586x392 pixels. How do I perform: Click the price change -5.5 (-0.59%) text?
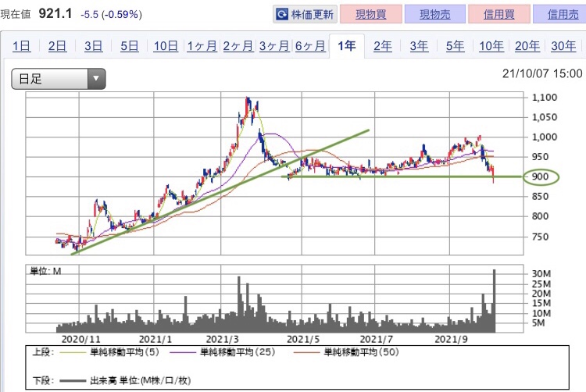112,15
